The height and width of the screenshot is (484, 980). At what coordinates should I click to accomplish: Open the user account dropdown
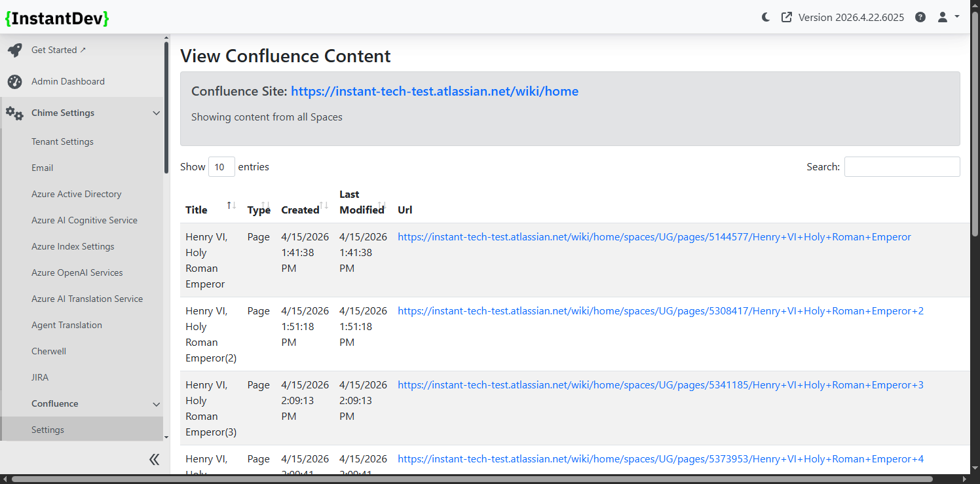(948, 18)
